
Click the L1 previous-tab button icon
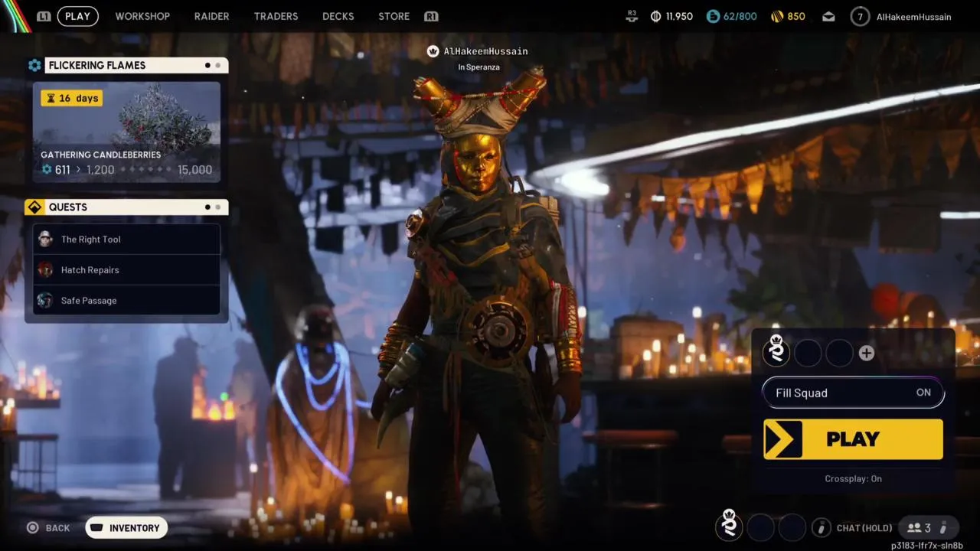pyautogui.click(x=44, y=16)
